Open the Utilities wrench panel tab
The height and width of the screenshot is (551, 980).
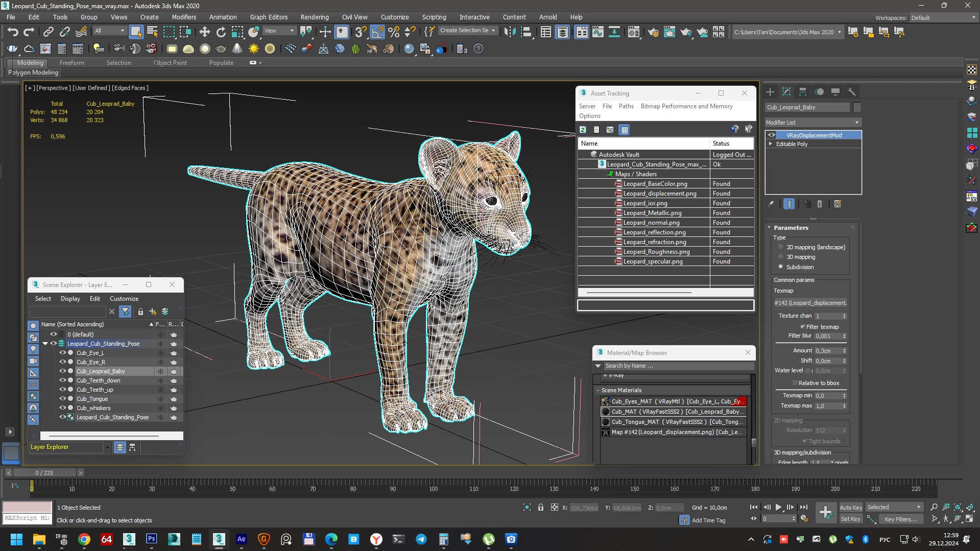point(851,92)
